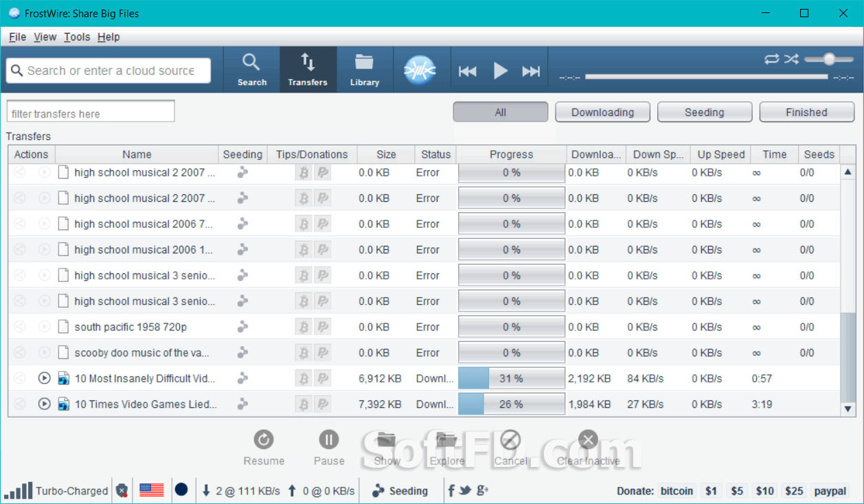Share the 10 Most Insanely Difficult transfer
Screen dimensions: 864x504
click(20, 378)
